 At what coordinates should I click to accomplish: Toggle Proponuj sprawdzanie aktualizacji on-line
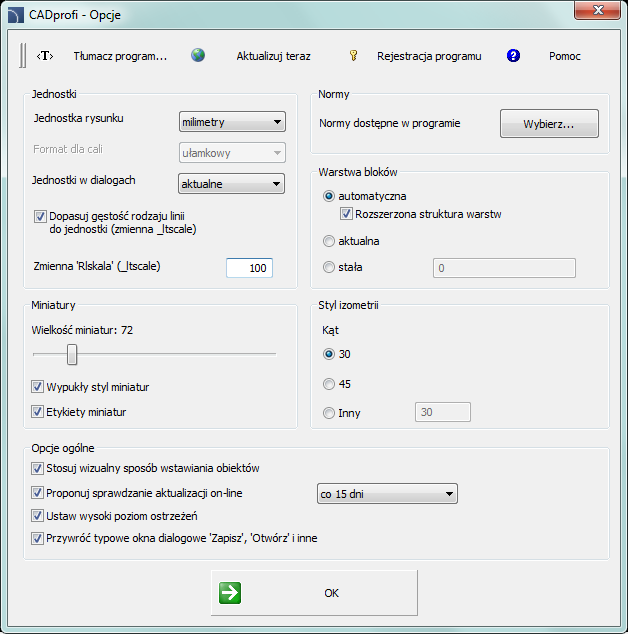[x=37, y=493]
